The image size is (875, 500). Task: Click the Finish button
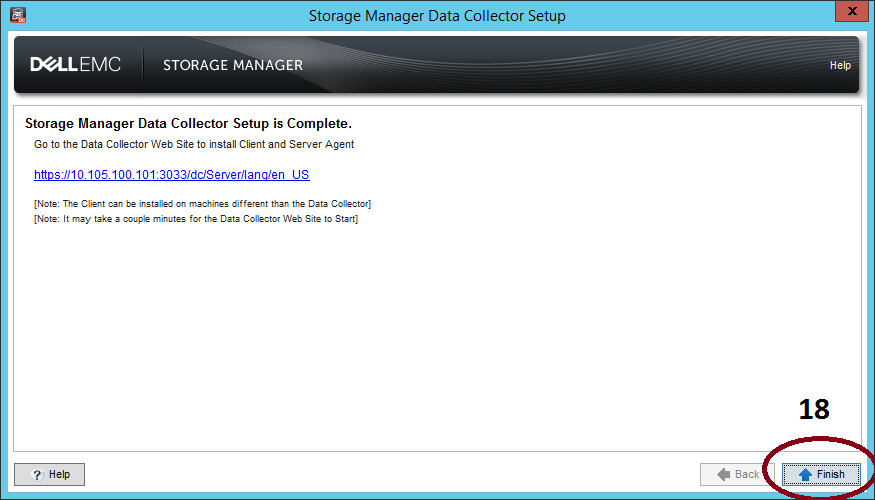coord(821,474)
